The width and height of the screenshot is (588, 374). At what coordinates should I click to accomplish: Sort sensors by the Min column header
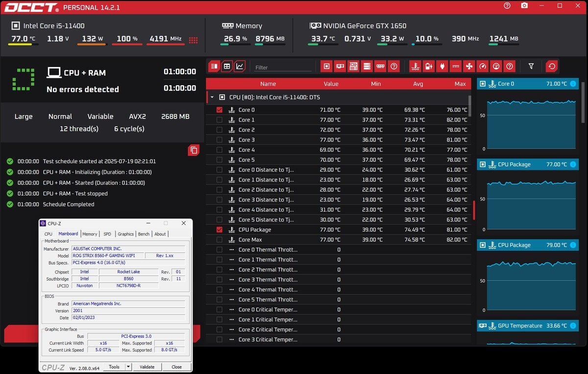(376, 84)
